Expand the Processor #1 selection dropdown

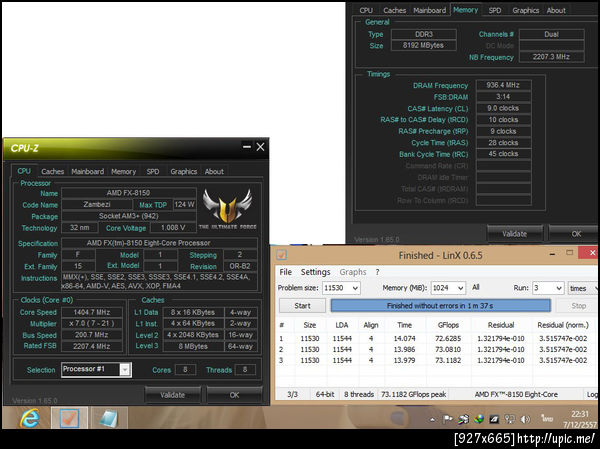[125, 370]
